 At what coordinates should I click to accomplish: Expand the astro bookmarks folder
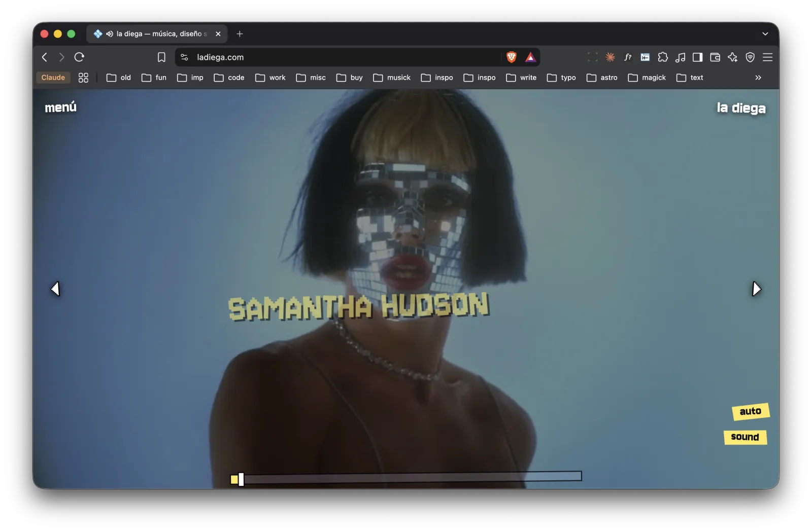[x=602, y=78]
